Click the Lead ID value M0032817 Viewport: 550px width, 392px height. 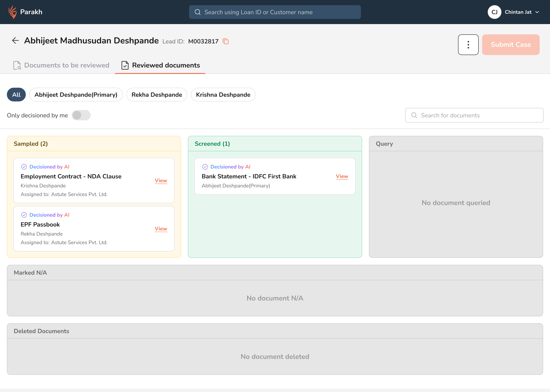pyautogui.click(x=203, y=41)
